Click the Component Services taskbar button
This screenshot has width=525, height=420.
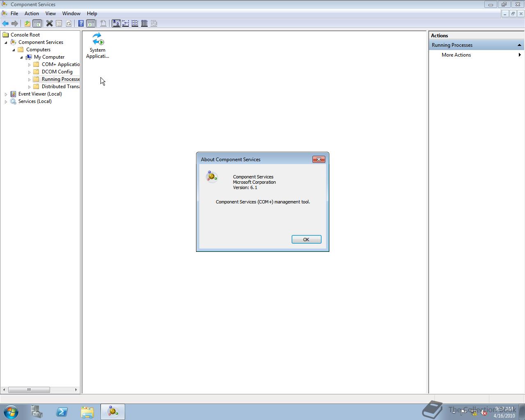click(113, 412)
